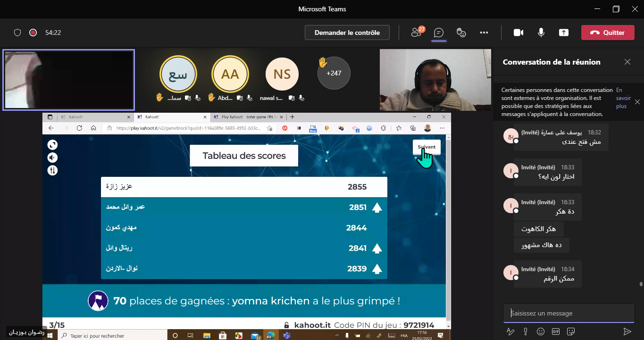Open browser favorites star list icon
644x340 pixels.
point(399,128)
